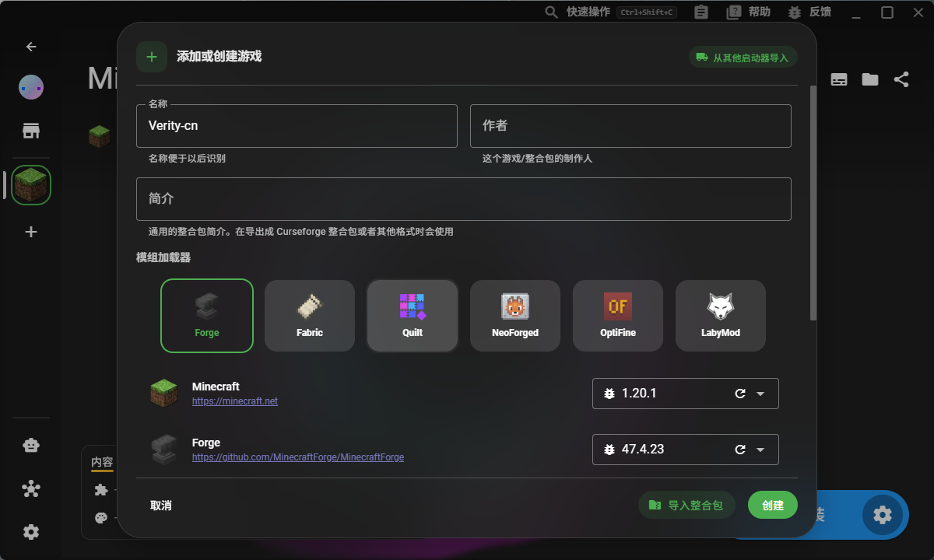934x560 pixels.
Task: Open 快速操作 quick actions search
Action: coord(611,12)
